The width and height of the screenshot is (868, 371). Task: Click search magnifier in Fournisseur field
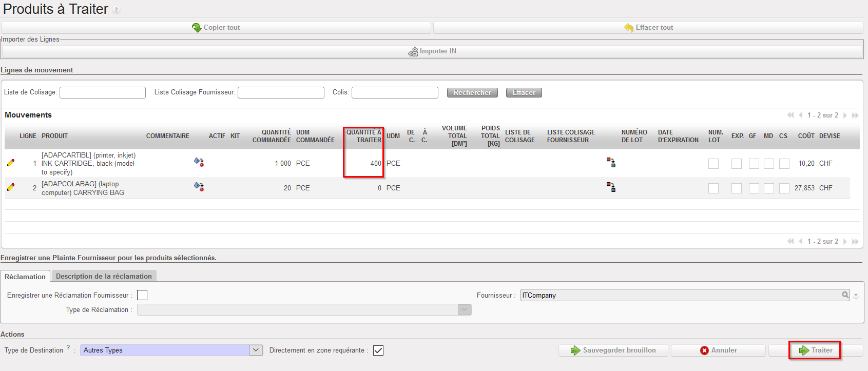click(845, 295)
